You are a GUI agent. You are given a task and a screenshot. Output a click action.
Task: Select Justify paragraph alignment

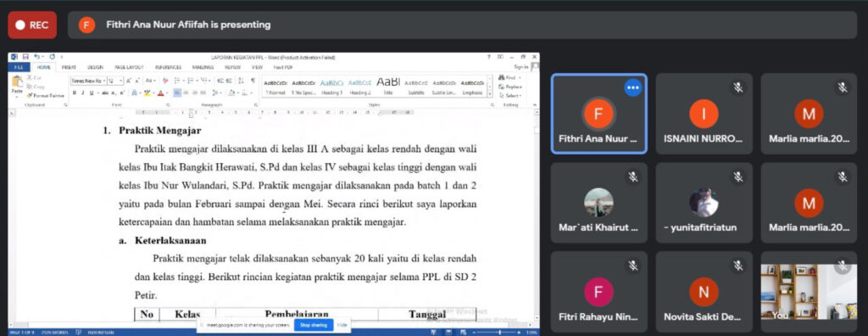click(x=203, y=92)
